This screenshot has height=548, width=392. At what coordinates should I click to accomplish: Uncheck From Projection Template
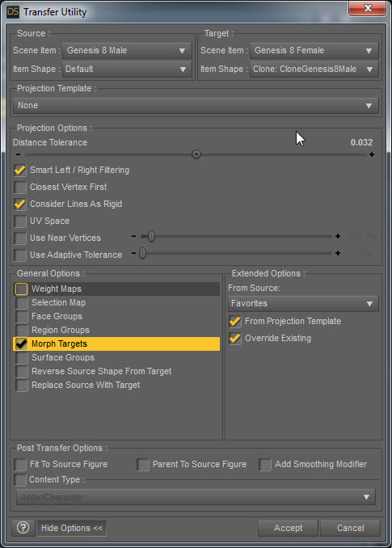pyautogui.click(x=235, y=321)
